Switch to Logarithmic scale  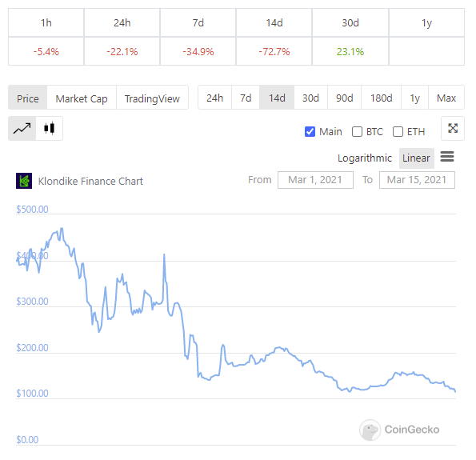click(365, 158)
